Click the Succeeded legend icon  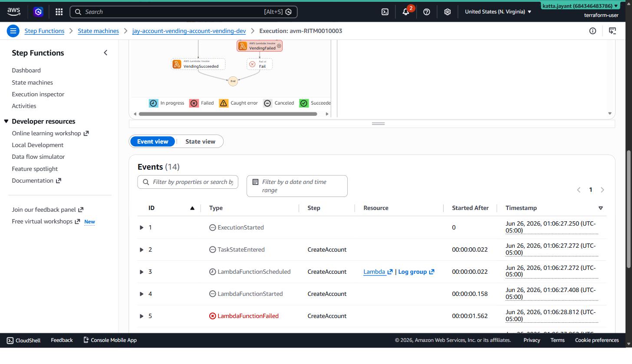click(x=304, y=103)
